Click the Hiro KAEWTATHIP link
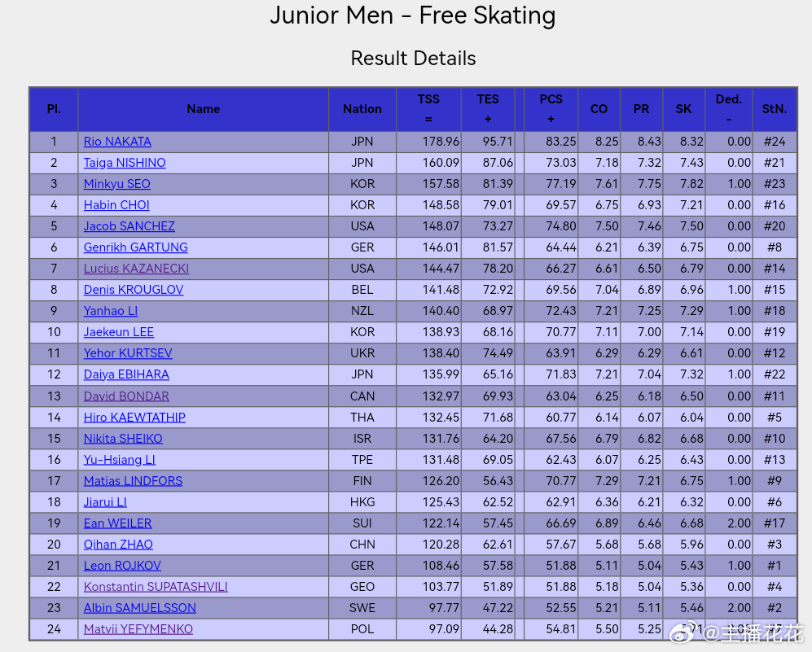Image resolution: width=812 pixels, height=652 pixels. tap(134, 418)
